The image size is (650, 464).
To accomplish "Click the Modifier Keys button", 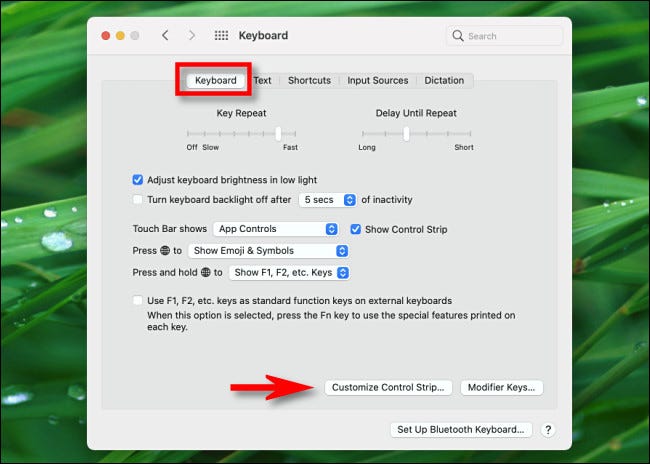I will point(502,386).
